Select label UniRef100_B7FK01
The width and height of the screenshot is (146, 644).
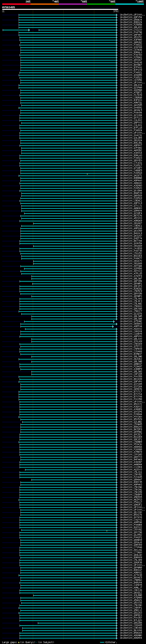pyautogui.click(x=131, y=67)
